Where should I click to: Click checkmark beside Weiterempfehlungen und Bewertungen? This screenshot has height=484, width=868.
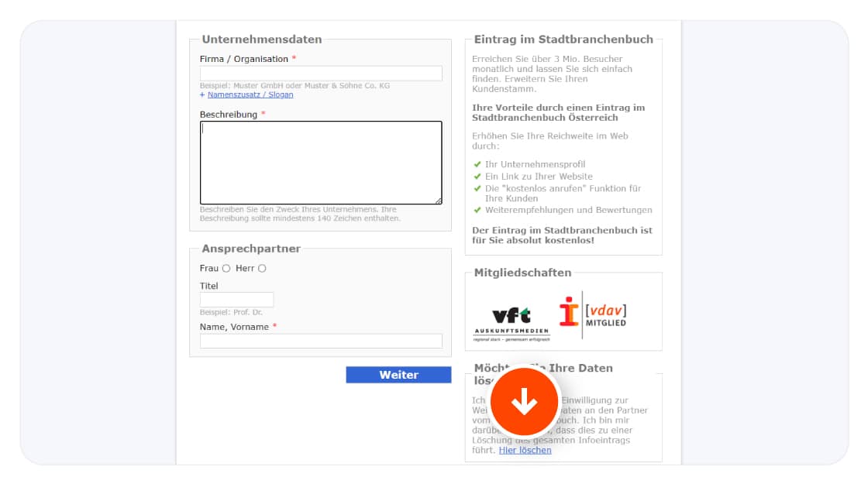[x=477, y=210]
